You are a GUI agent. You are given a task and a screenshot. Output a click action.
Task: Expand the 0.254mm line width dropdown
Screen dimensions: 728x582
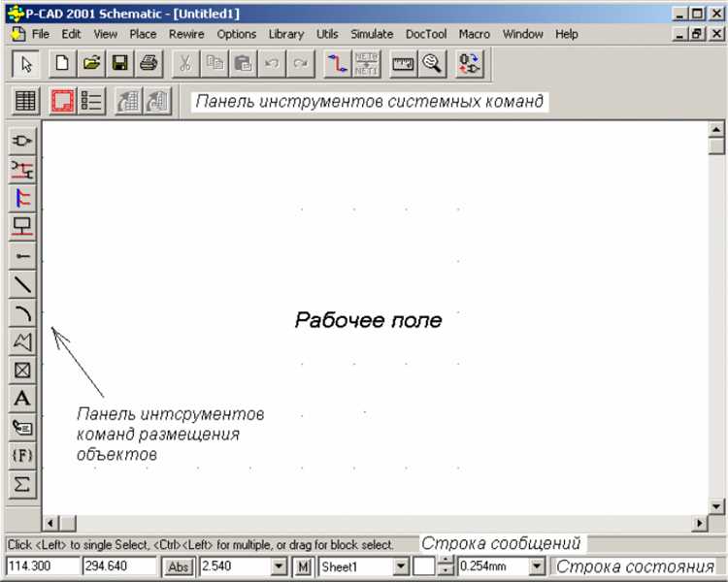point(537,566)
